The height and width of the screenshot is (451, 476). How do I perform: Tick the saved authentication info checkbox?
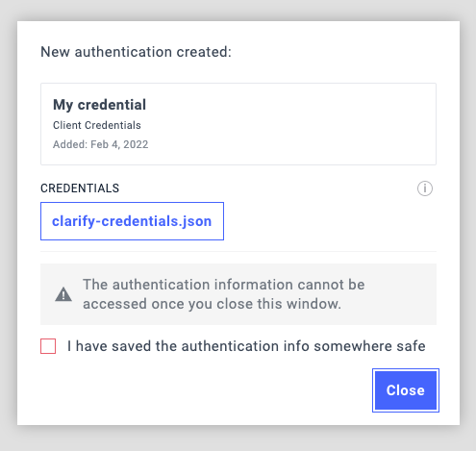pos(48,346)
